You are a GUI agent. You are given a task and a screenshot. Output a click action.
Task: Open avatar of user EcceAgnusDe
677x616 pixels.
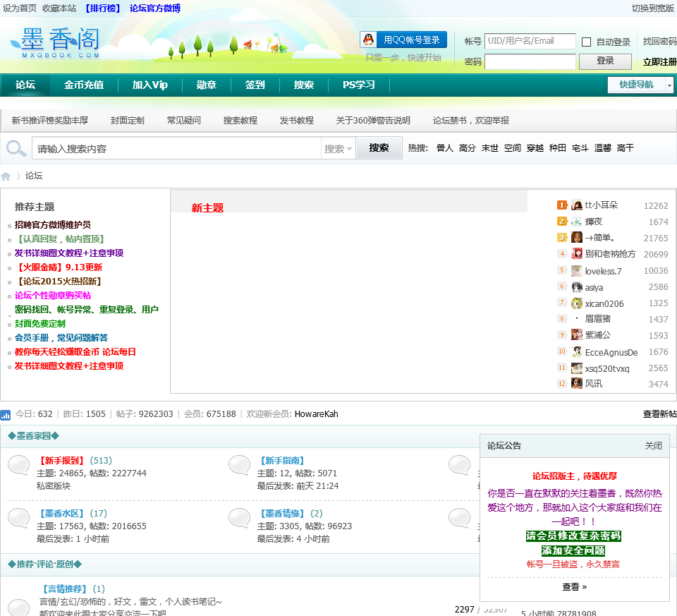point(577,352)
